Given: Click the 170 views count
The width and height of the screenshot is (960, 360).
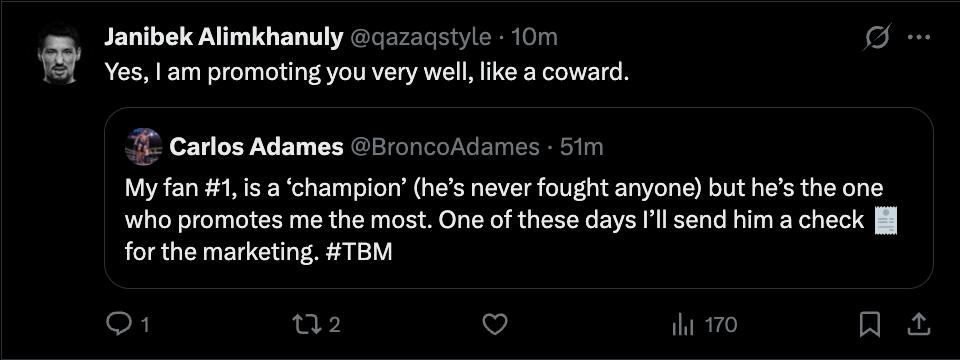Looking at the screenshot, I should coord(721,324).
